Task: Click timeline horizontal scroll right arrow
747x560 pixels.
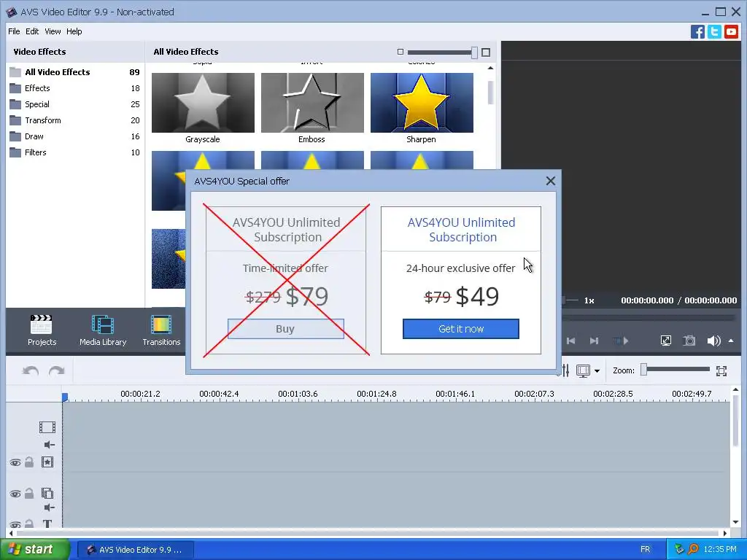Action: (725, 533)
